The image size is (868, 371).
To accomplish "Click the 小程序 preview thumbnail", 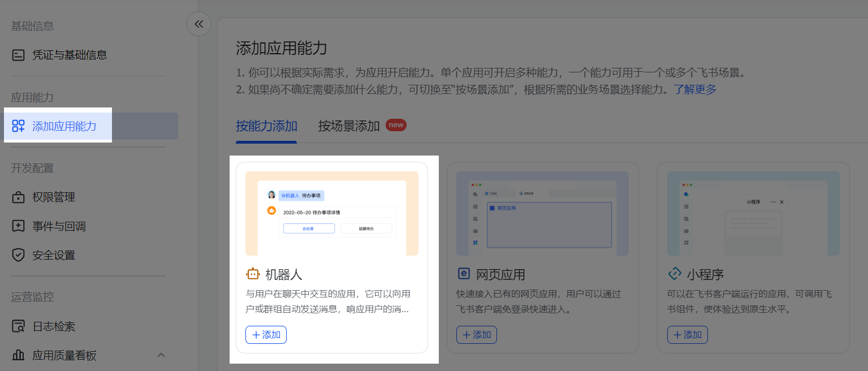I will [x=753, y=214].
